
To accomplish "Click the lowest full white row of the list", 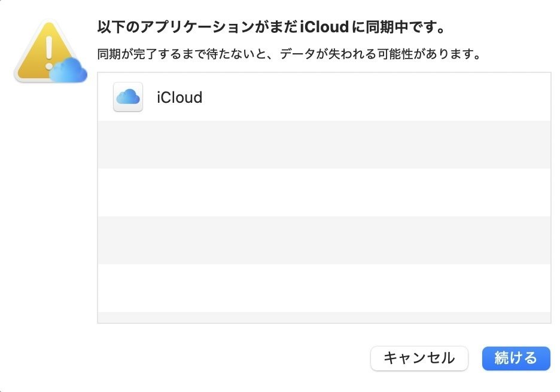I will pyautogui.click(x=324, y=288).
